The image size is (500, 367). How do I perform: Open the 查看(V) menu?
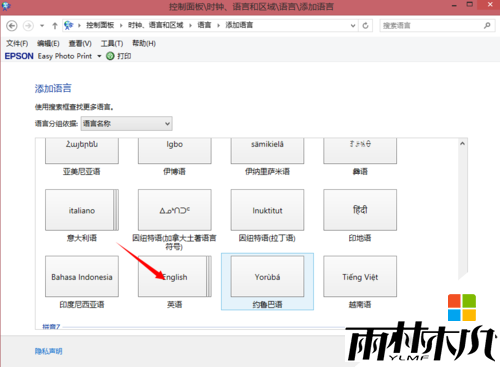click(x=80, y=44)
